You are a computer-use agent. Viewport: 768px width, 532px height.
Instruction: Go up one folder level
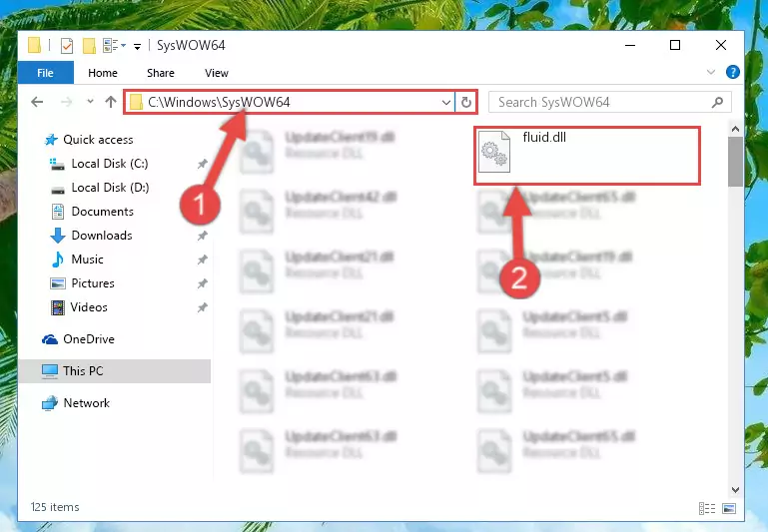click(x=111, y=102)
